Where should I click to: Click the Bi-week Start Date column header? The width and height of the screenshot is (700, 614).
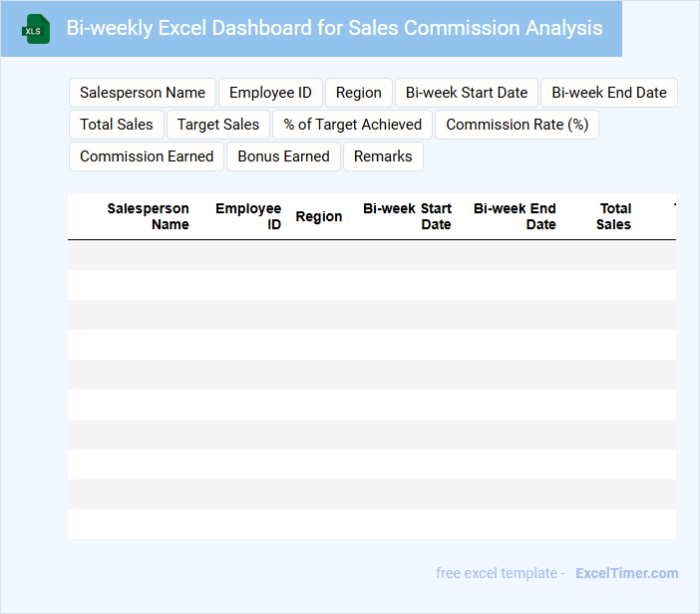[407, 216]
